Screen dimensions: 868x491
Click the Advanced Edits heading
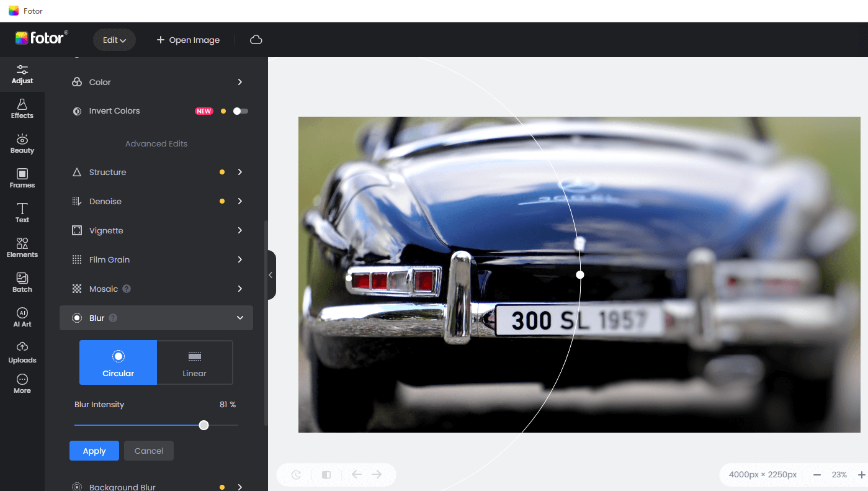(x=156, y=143)
